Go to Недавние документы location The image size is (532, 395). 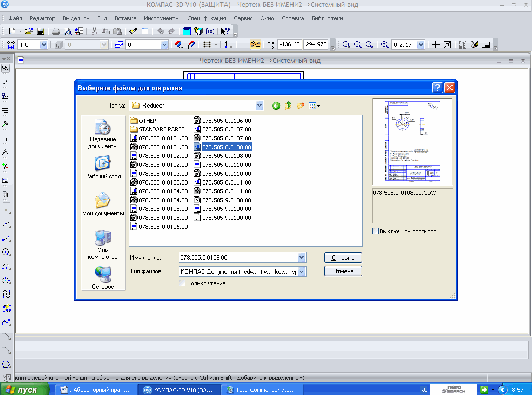coord(103,134)
